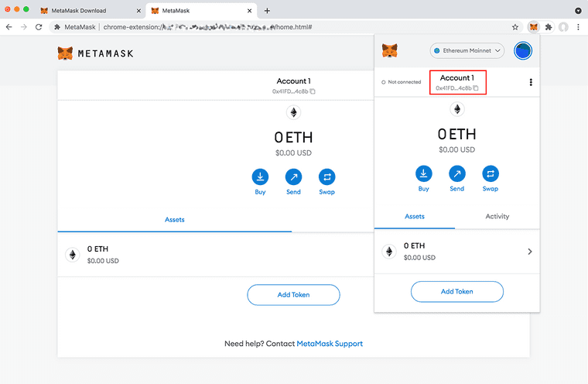Click the Not connected status in popup

(x=401, y=82)
